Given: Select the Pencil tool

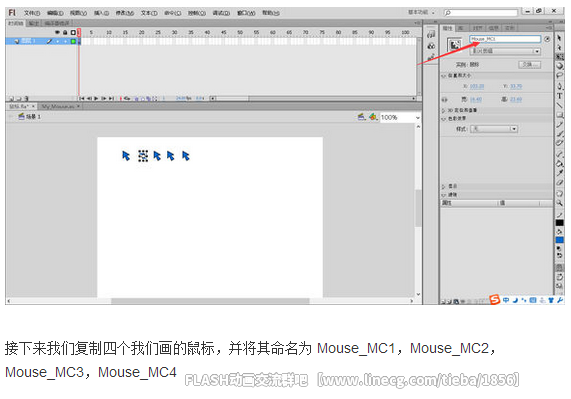Looking at the screenshot, I should pos(559,125).
